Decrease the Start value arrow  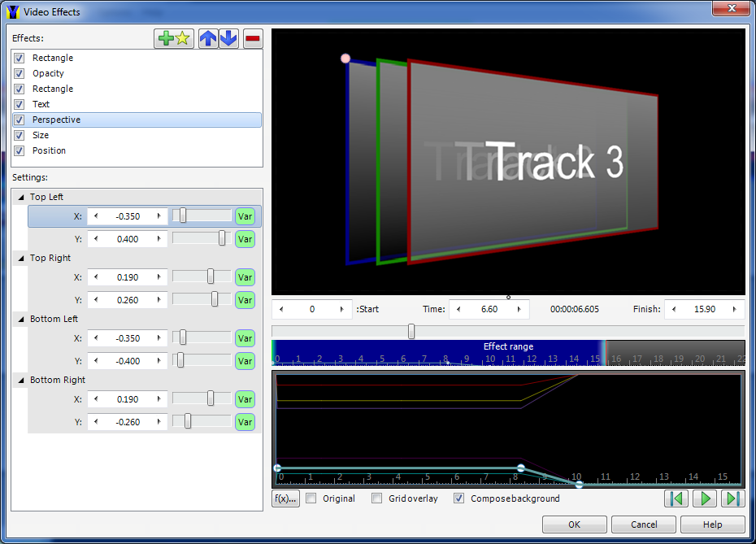pyautogui.click(x=281, y=309)
